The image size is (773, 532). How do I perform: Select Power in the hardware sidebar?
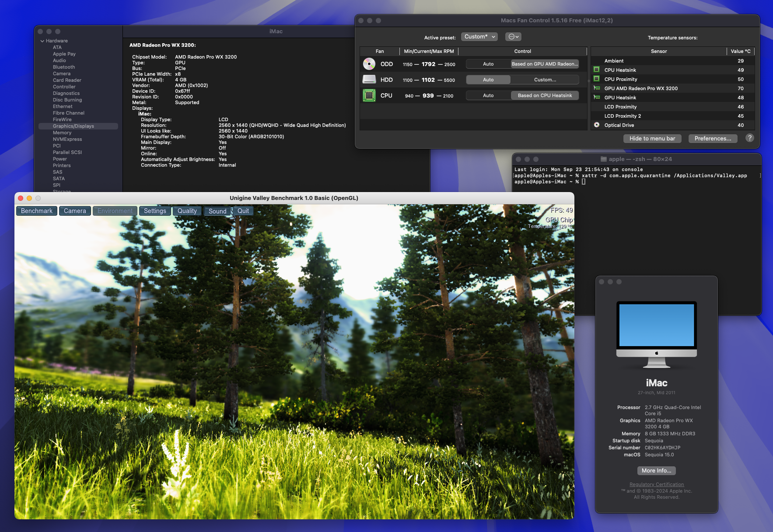click(x=60, y=159)
